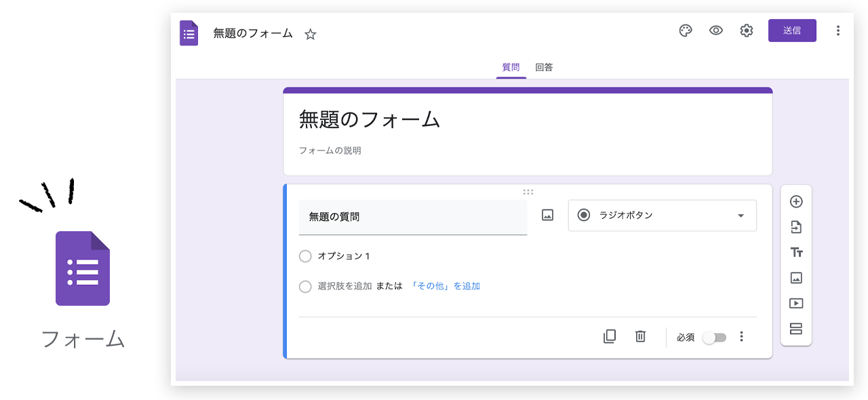868x400 pixels.
Task: Toggle the 必須 required switch
Action: pos(714,337)
